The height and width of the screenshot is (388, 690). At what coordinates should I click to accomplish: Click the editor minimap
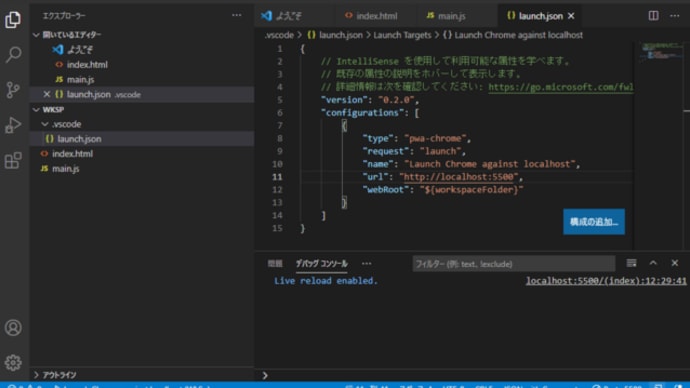pyautogui.click(x=661, y=51)
